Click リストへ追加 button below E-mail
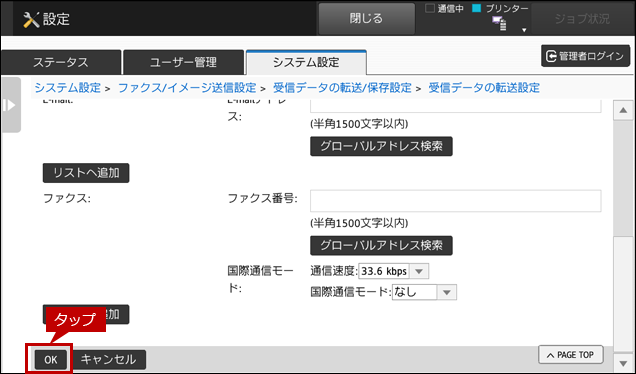This screenshot has height=374, width=636. pos(86,173)
